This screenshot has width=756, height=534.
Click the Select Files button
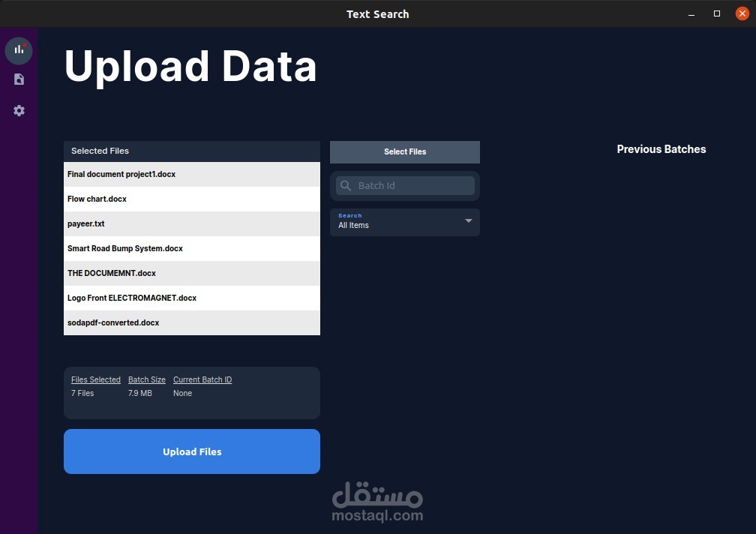pos(404,151)
